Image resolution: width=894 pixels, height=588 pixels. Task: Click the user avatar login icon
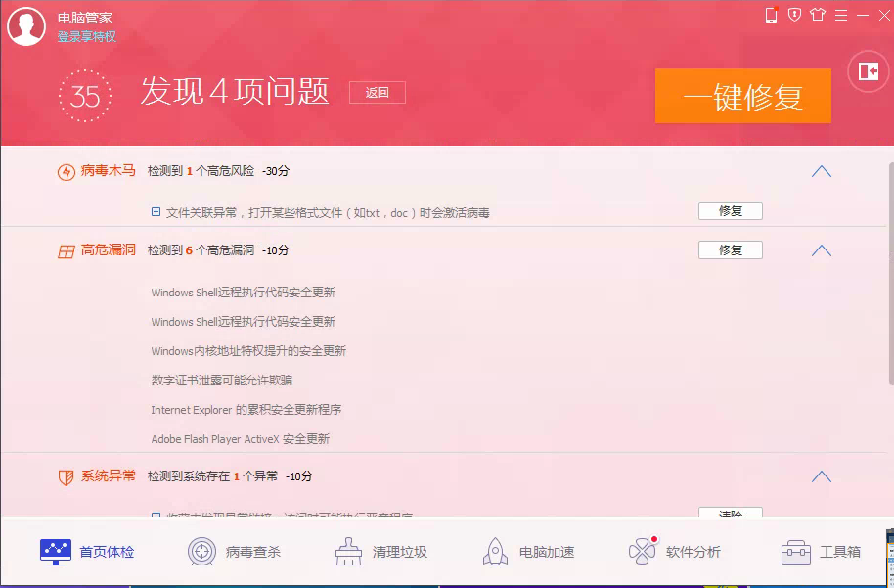(26, 26)
